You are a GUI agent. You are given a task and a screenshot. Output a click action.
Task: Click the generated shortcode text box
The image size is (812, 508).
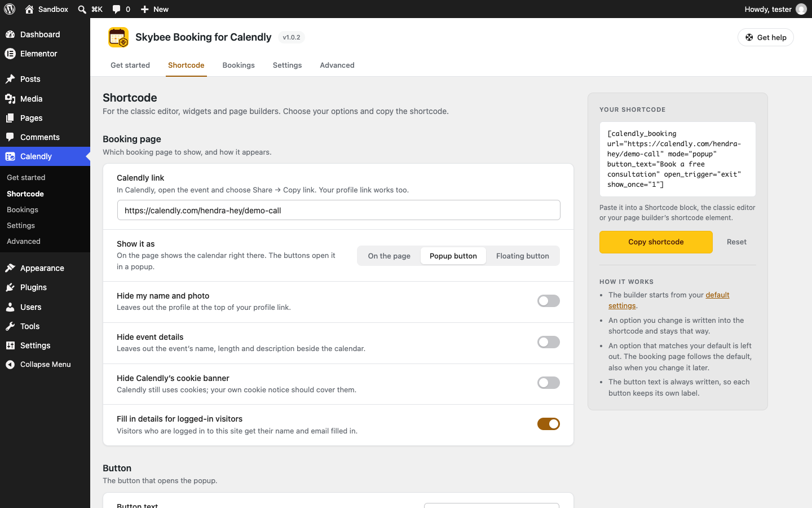(678, 159)
